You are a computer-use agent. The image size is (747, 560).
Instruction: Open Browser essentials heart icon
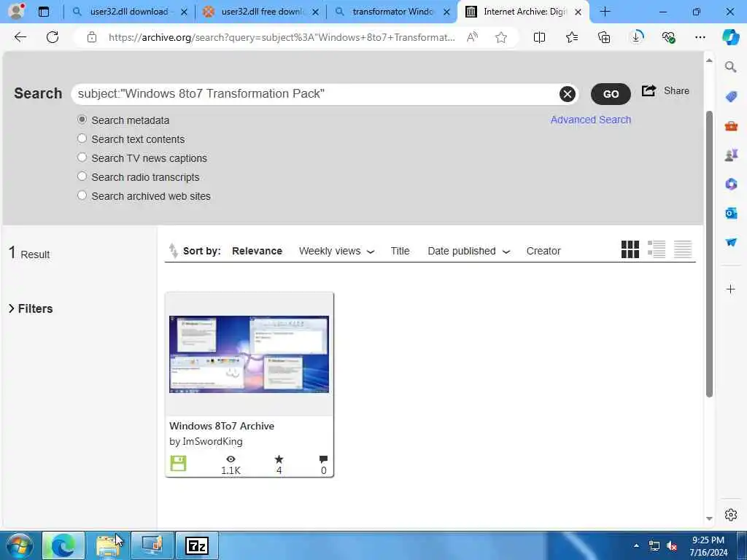point(668,37)
